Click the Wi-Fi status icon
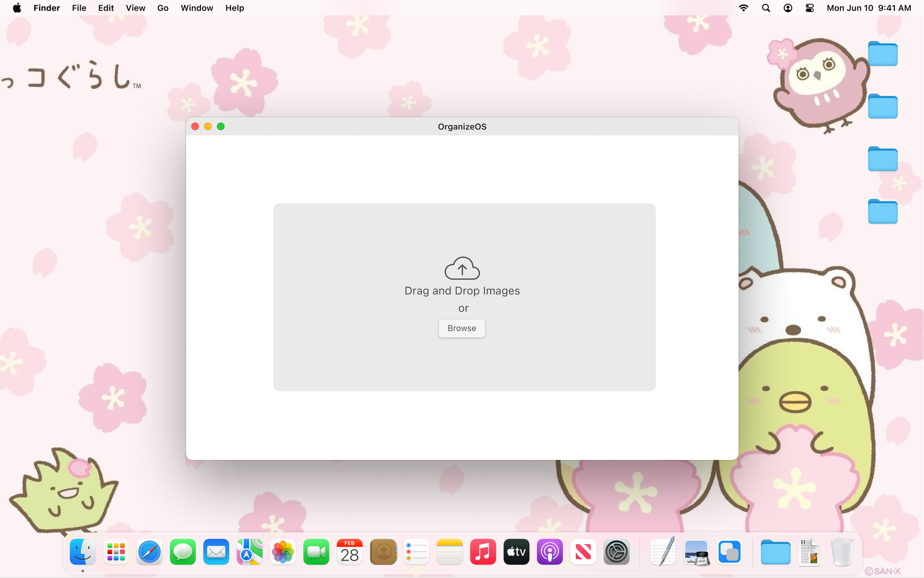Viewport: 924px width, 578px height. point(744,8)
